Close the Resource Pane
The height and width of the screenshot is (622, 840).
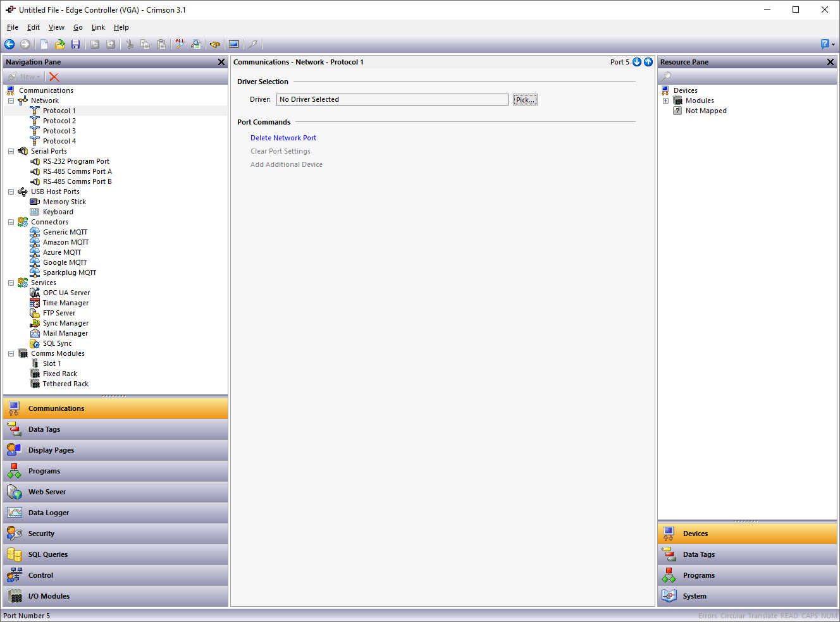[831, 62]
